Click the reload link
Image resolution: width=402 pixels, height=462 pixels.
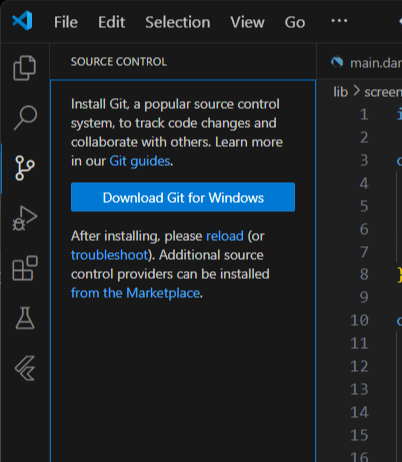[x=225, y=236]
